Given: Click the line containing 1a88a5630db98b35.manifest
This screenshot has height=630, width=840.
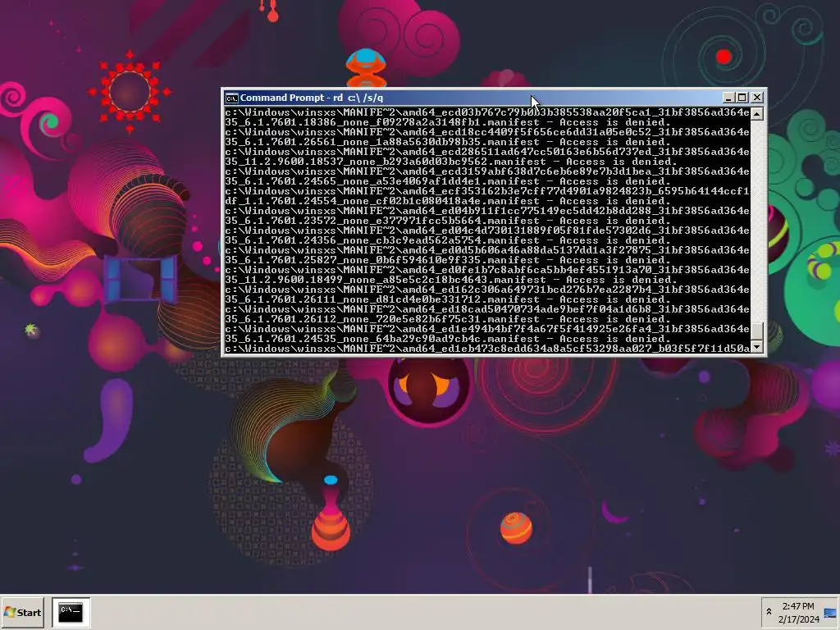Looking at the screenshot, I should point(448,142).
